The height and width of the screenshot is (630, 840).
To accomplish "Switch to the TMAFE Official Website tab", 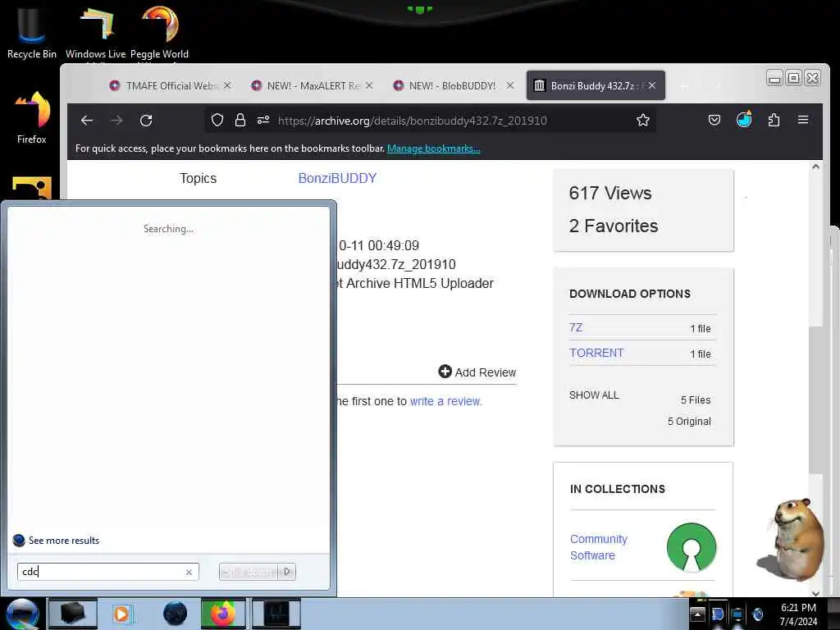I will click(171, 85).
